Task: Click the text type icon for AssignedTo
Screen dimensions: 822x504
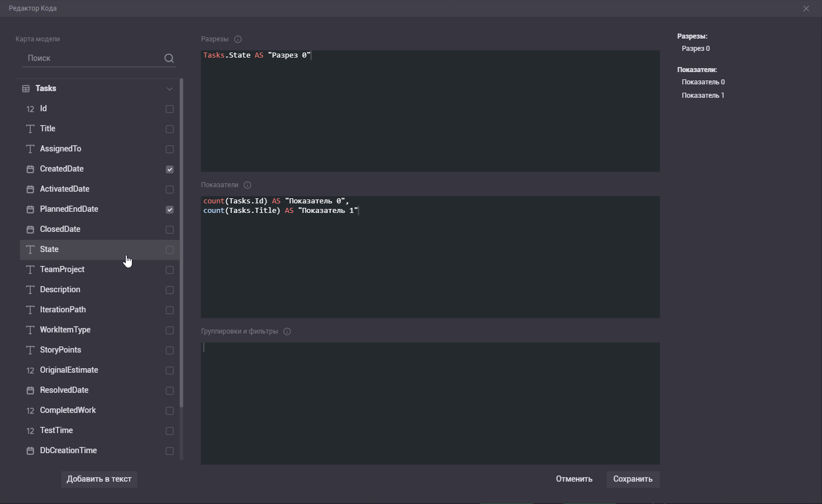Action: [30, 149]
